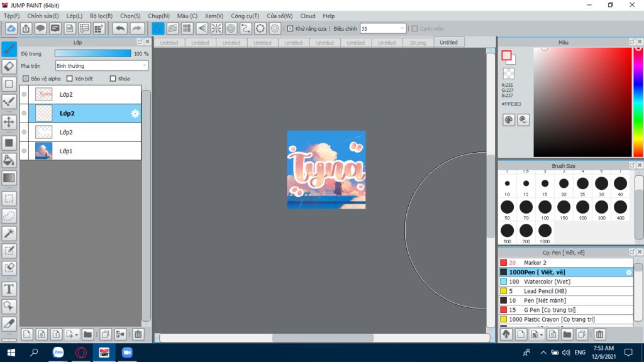Viewport: 644px width, 362px height.
Task: Add layer folder in Lớp panel
Action: 87,334
